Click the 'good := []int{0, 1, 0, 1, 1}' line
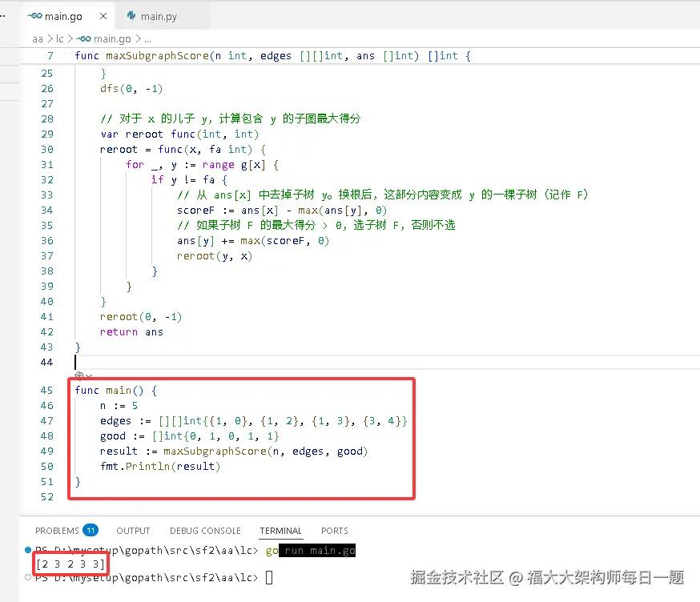This screenshot has width=700, height=602. pos(189,436)
